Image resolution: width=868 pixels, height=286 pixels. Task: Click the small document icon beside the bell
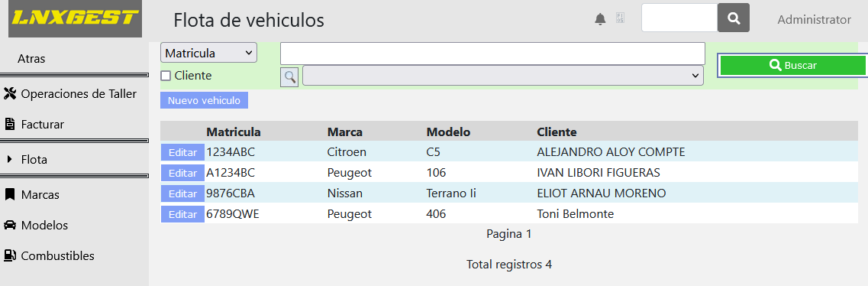(620, 18)
